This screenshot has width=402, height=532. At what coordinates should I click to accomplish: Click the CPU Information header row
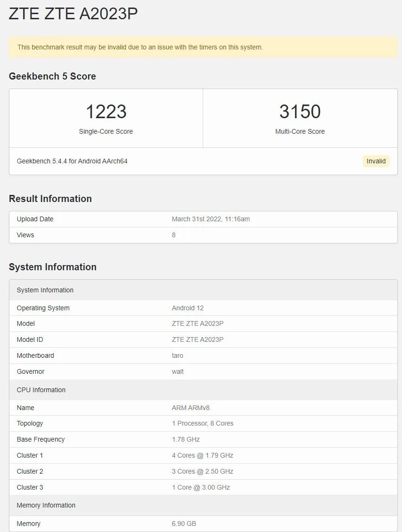tap(203, 390)
